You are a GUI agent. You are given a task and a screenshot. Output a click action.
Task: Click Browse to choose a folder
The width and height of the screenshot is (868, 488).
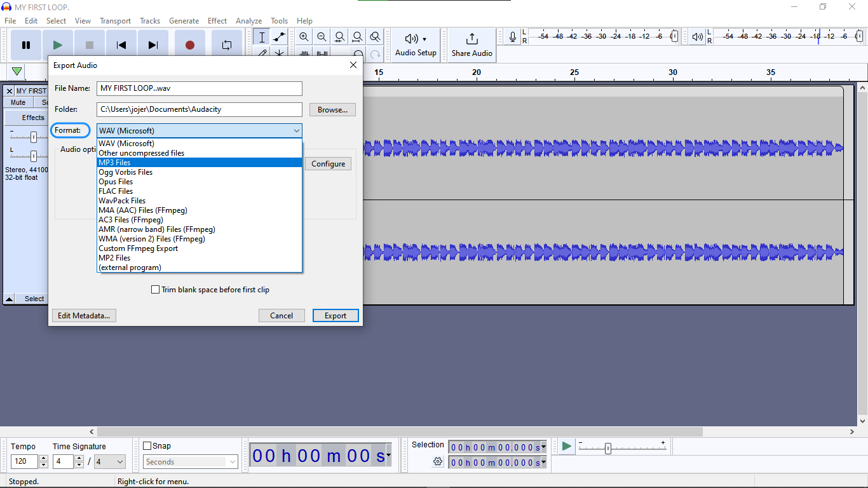[332, 109]
